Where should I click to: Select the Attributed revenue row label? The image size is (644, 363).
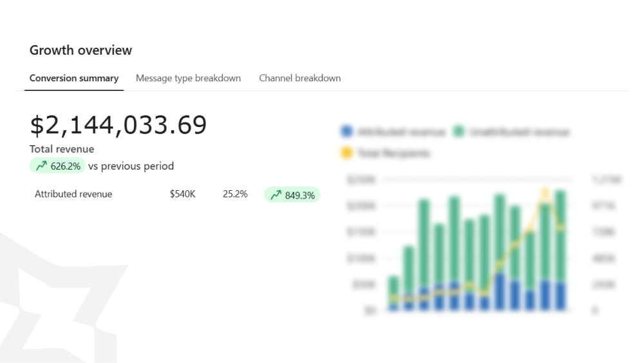73,194
